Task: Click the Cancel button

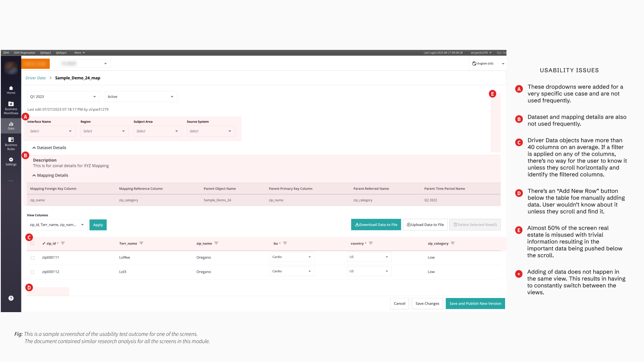Action: 400,304
